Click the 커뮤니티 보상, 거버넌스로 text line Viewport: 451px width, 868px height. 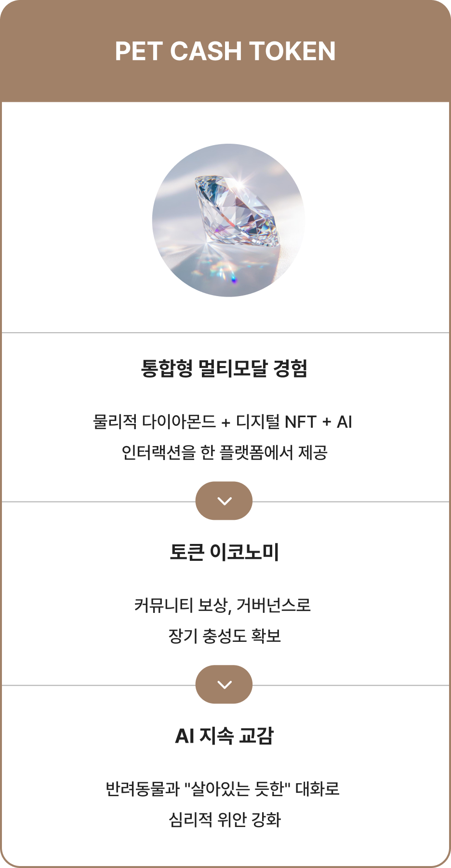[x=222, y=605]
